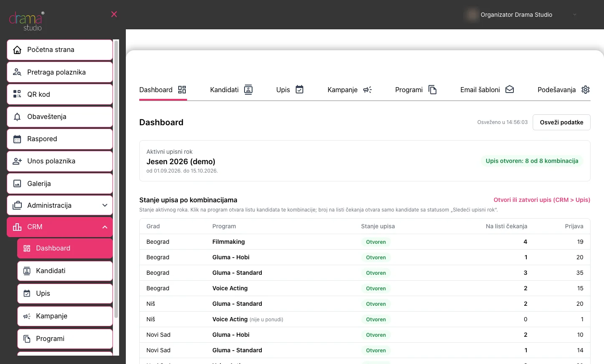Image resolution: width=604 pixels, height=364 pixels.
Task: Open Upis in the CRM sidebar submenu
Action: [x=65, y=294]
